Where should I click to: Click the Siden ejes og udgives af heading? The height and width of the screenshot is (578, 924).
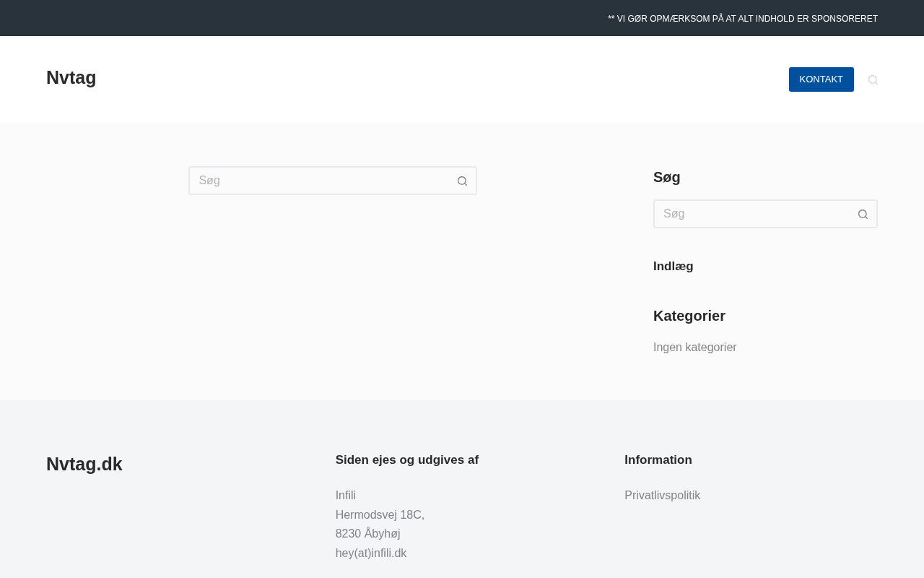click(x=406, y=460)
